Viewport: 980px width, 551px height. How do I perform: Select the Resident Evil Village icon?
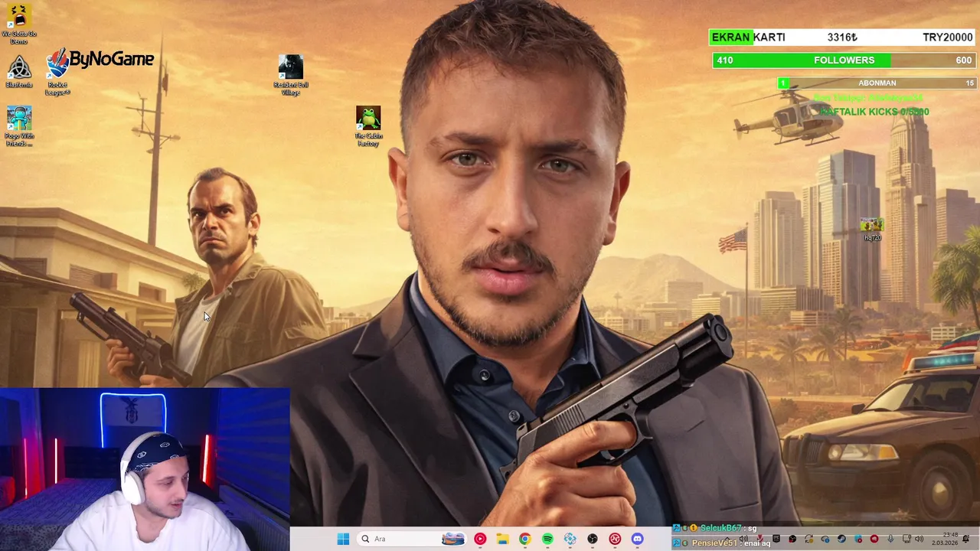point(291,75)
